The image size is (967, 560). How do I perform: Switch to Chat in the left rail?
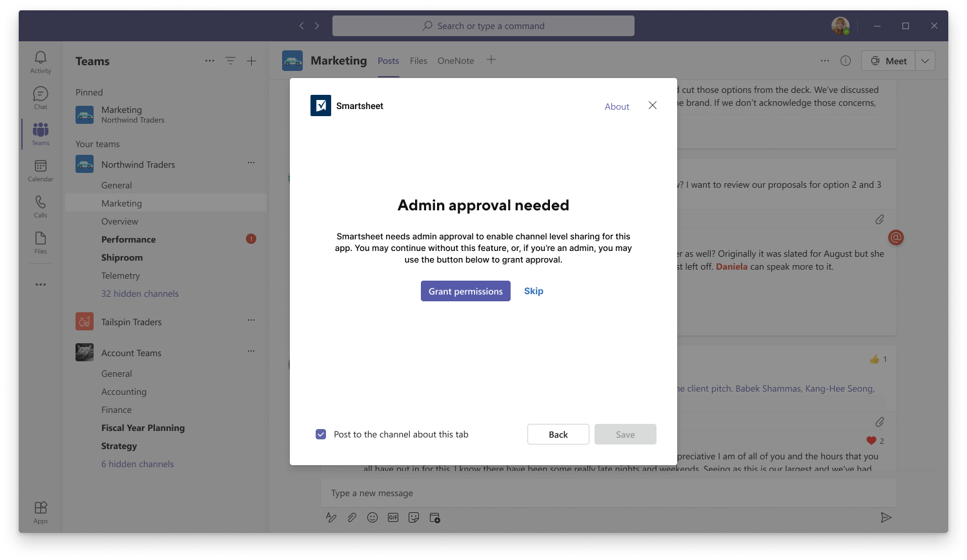coord(40,97)
